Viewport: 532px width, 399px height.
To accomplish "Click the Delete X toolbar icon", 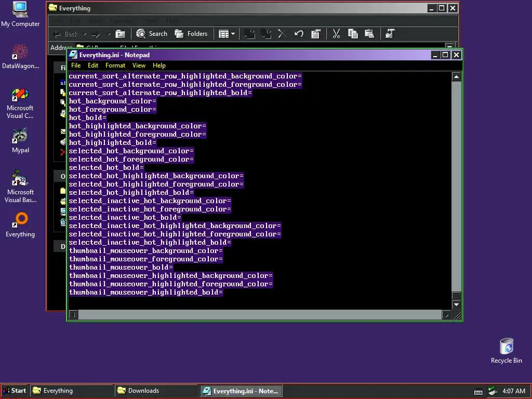I will pyautogui.click(x=282, y=34).
